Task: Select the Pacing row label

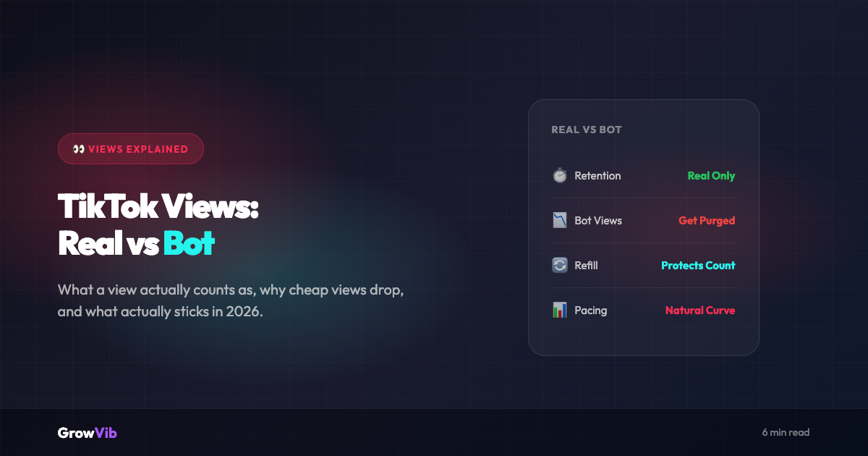Action: click(x=591, y=311)
